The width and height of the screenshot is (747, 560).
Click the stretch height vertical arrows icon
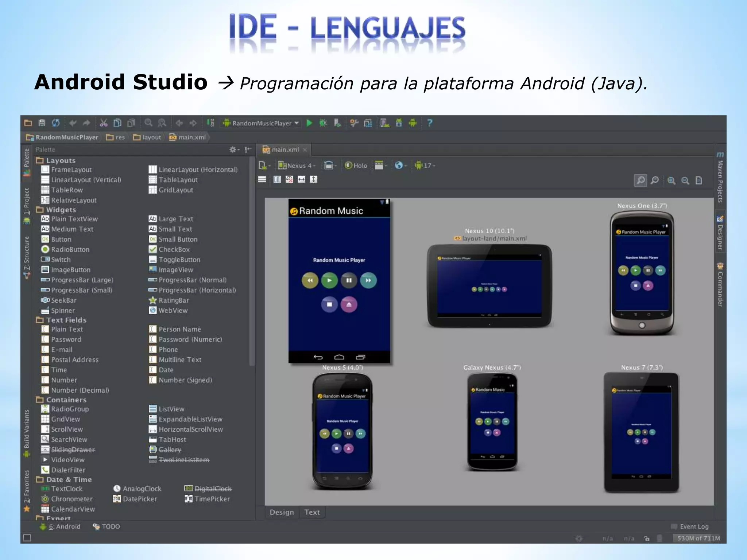coord(314,179)
